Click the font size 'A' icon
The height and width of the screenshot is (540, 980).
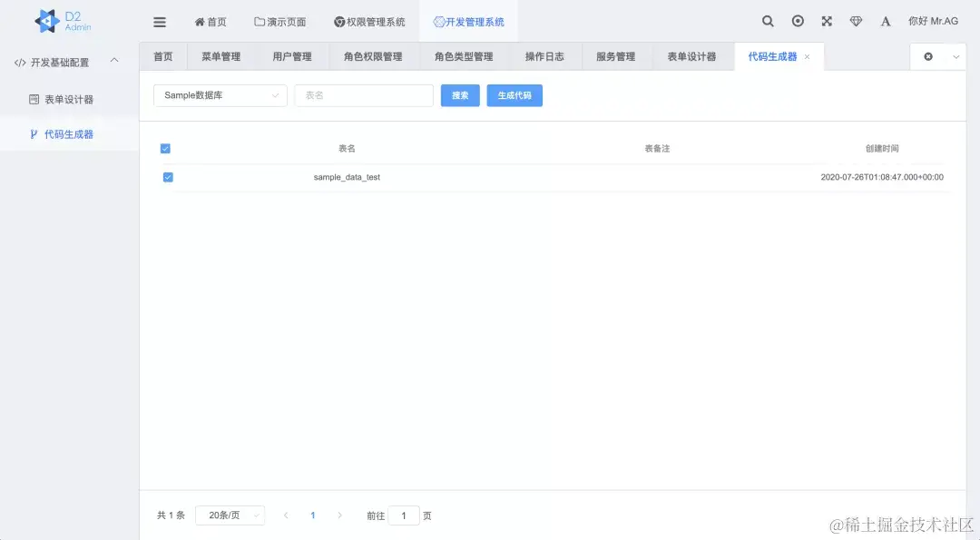[886, 20]
